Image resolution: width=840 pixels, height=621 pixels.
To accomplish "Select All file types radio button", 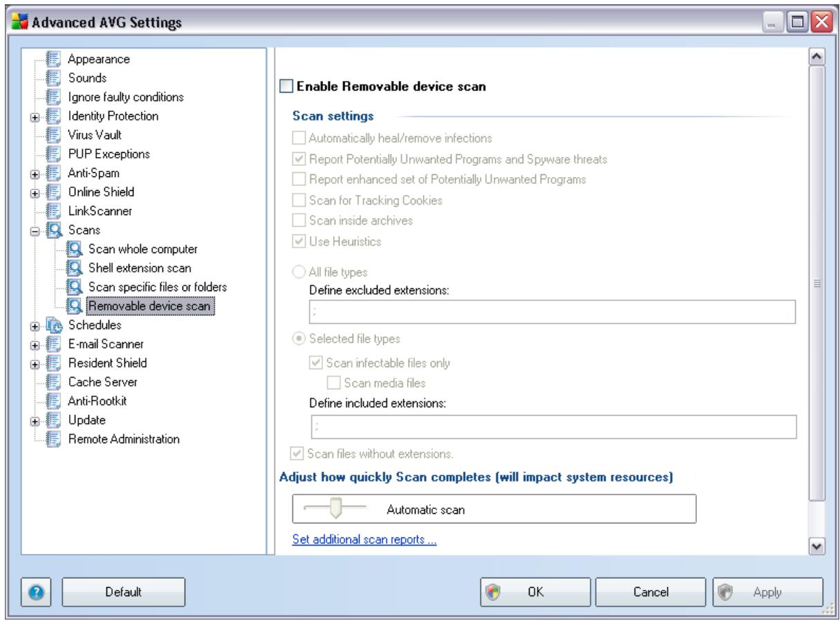I will (x=299, y=272).
